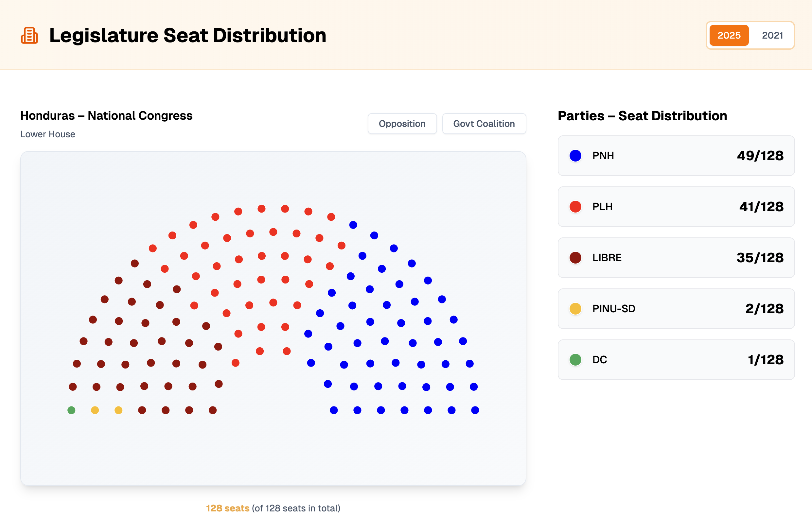
Task: Click the green DC seat in the chart
Action: 72,410
